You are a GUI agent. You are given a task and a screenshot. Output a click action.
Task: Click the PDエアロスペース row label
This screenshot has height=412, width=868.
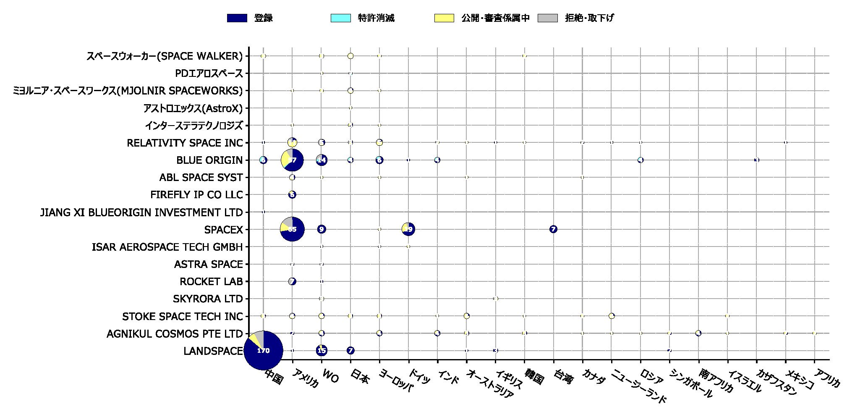209,73
